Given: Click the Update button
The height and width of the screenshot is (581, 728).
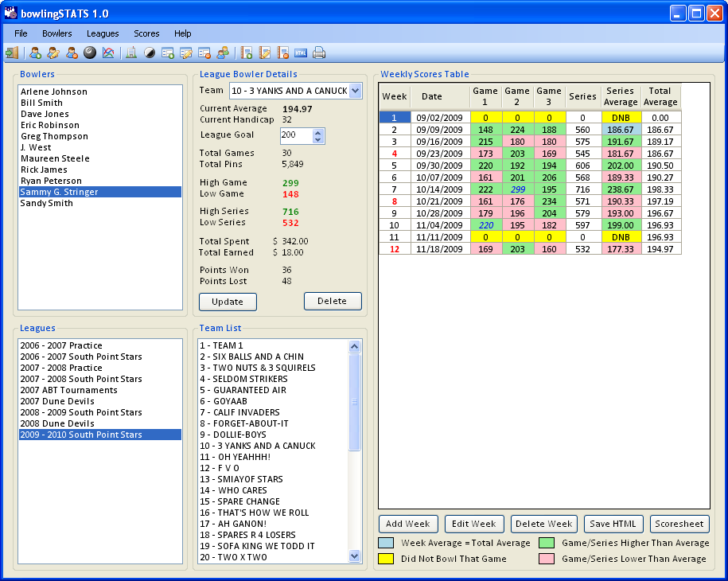Looking at the screenshot, I should [228, 302].
